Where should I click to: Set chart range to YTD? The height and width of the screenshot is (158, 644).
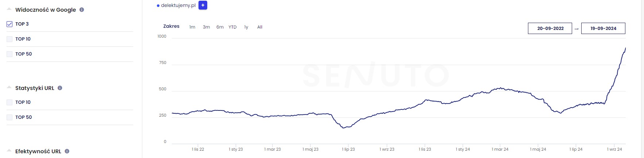232,27
